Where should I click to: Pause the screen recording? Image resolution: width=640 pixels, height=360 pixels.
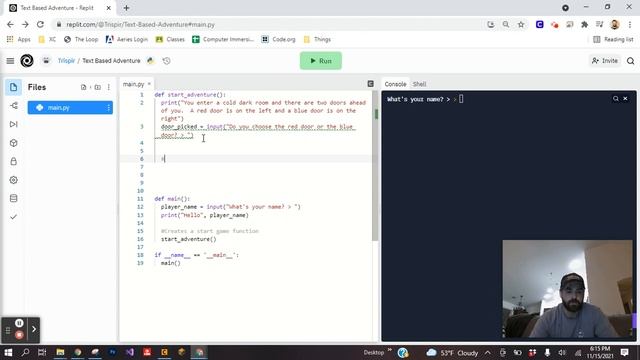coord(19,323)
